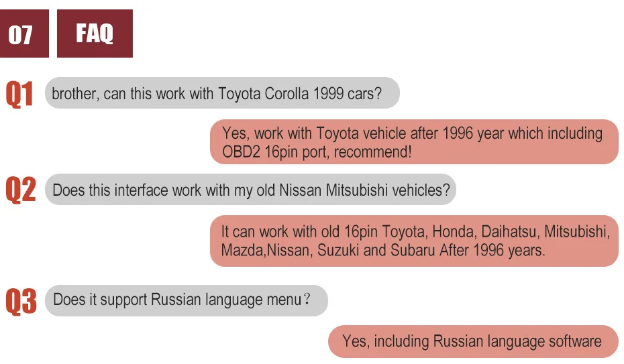
Task: Open the Russian language menu question
Action: [x=187, y=300]
